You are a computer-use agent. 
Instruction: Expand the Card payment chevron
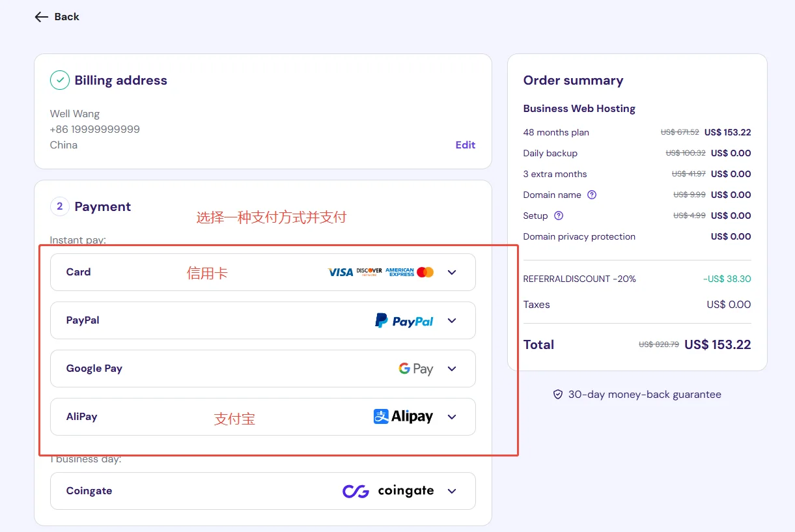click(453, 272)
